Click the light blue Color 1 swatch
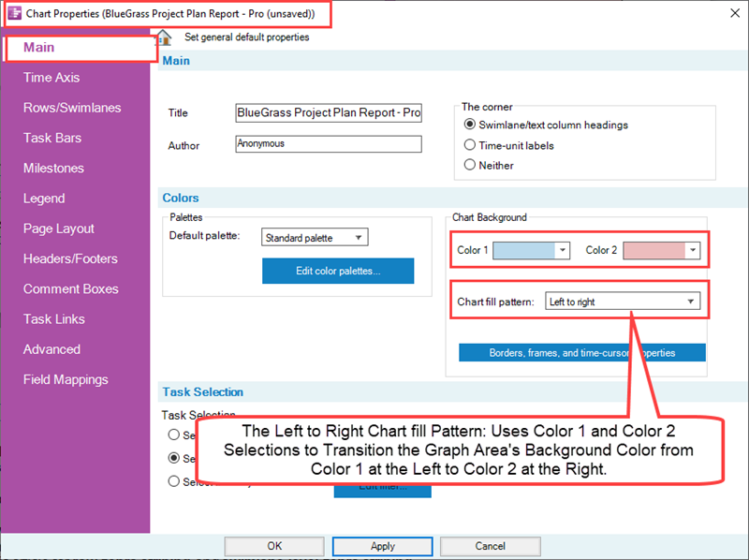This screenshot has height=560, width=749. tap(524, 250)
